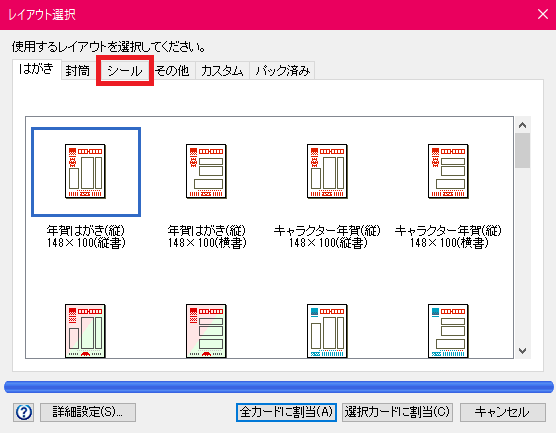Choose キャラクター年賀(縦) 縦書 layout icon

tap(327, 172)
